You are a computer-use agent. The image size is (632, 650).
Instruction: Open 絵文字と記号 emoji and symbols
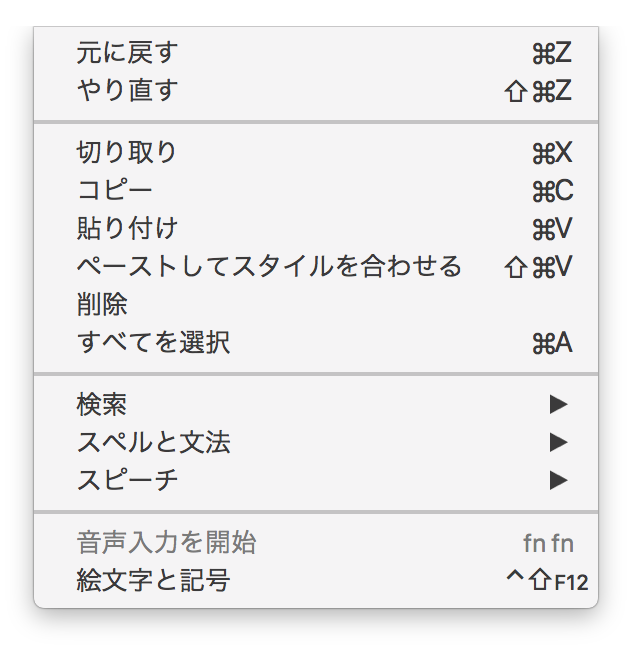click(153, 581)
